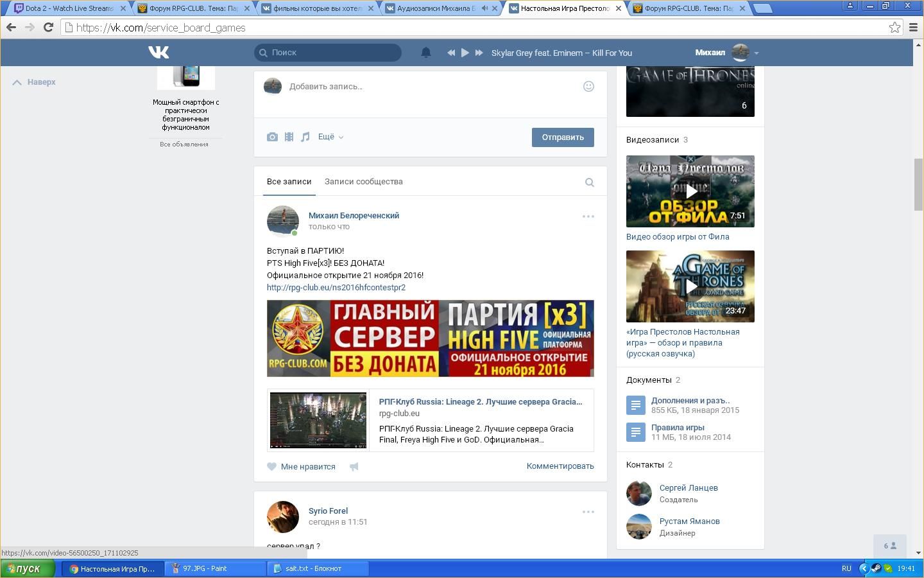The image size is (924, 578).
Task: Share post via megaphone icon
Action: 354,467
